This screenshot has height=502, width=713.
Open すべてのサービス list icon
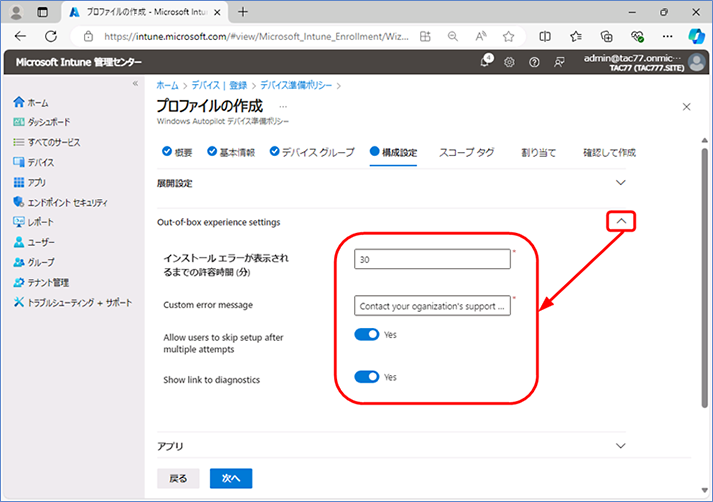click(x=19, y=142)
